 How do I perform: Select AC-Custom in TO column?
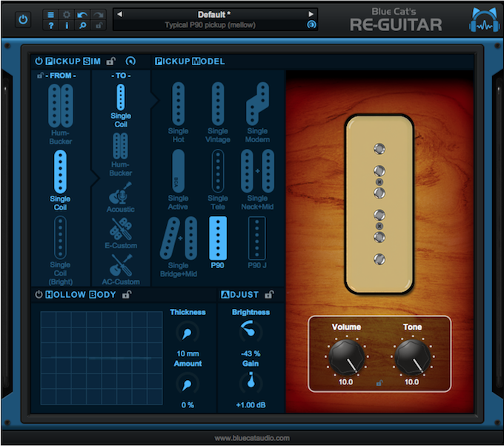(121, 270)
